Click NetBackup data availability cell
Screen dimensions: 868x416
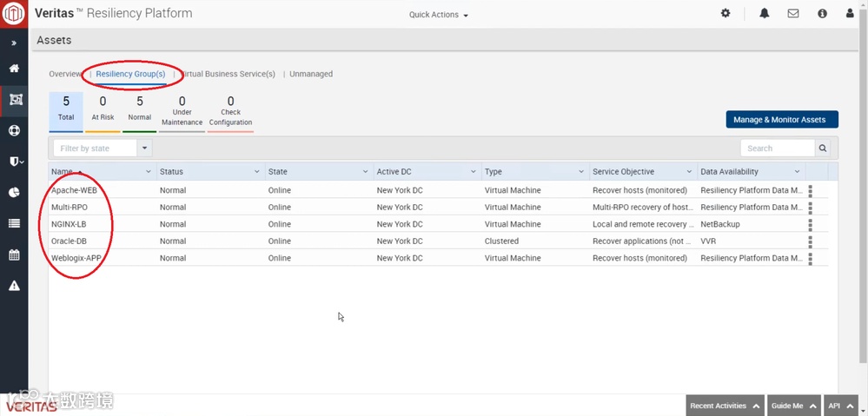pos(720,224)
